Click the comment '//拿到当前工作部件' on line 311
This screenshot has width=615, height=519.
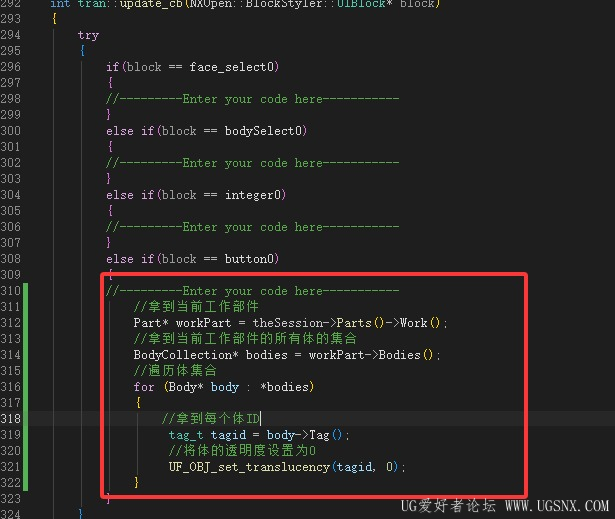pos(196,307)
